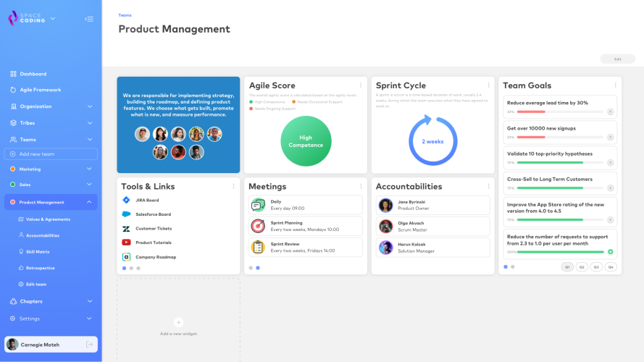The image size is (644, 362).
Task: Expand the Marketing team chevron
Action: click(89, 169)
